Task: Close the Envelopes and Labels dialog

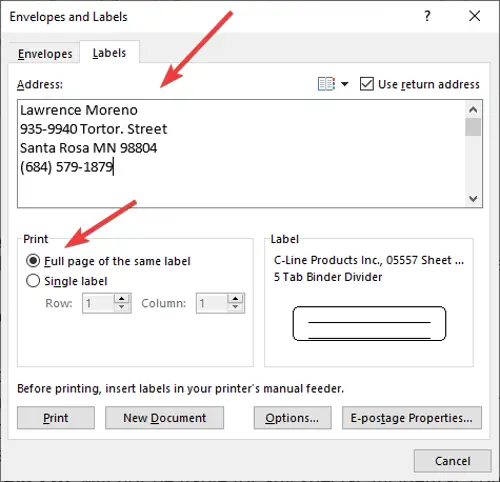Action: 474,16
